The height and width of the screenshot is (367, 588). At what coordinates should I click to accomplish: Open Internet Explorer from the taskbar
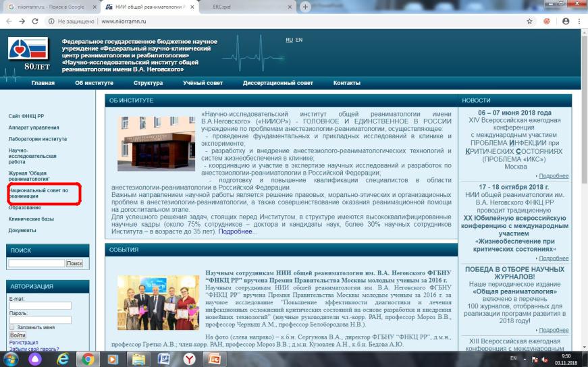[62, 360]
